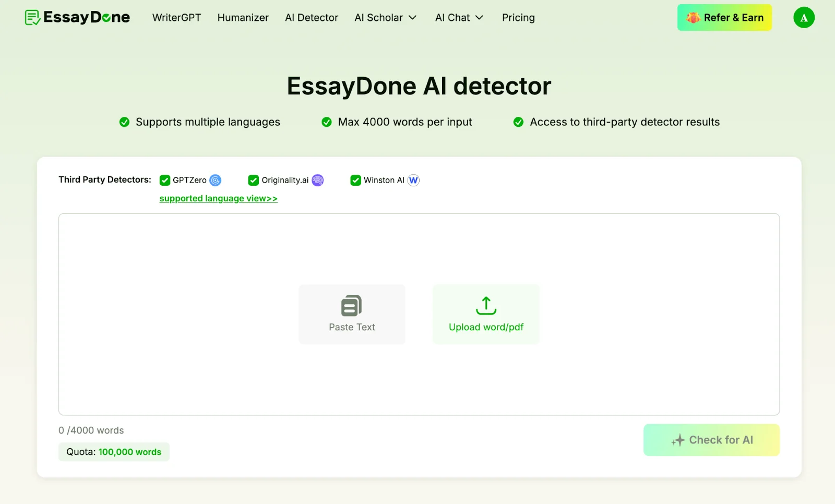
Task: Click the GPTZero label text
Action: (x=189, y=180)
